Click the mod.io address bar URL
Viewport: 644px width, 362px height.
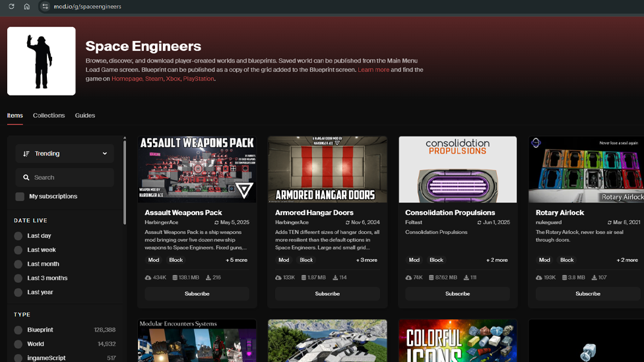pyautogui.click(x=88, y=7)
